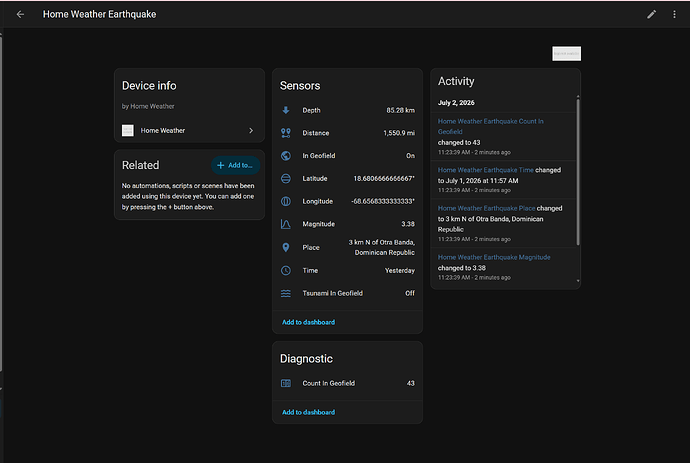Image resolution: width=690 pixels, height=463 pixels.
Task: Click the pencil edit icon
Action: pos(651,15)
